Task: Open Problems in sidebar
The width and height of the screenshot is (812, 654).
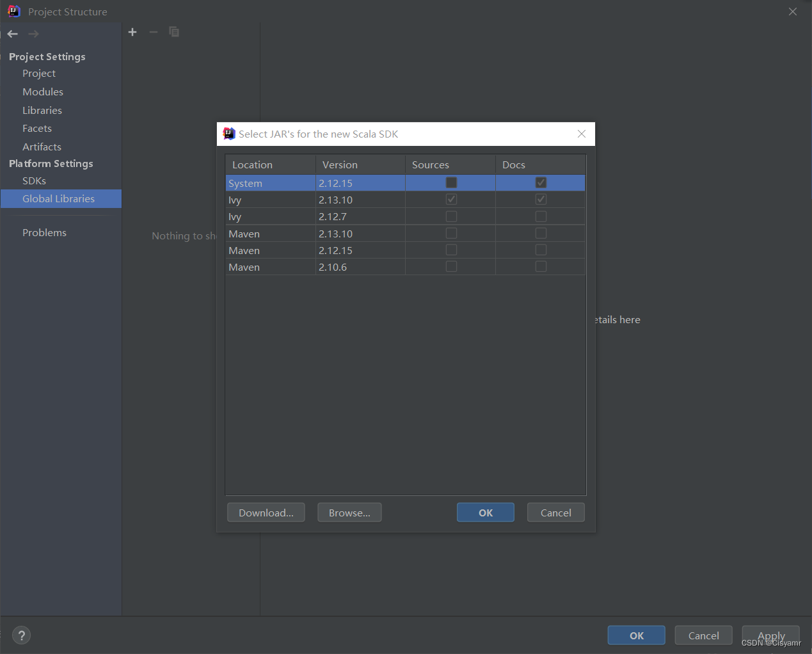Action: coord(44,233)
